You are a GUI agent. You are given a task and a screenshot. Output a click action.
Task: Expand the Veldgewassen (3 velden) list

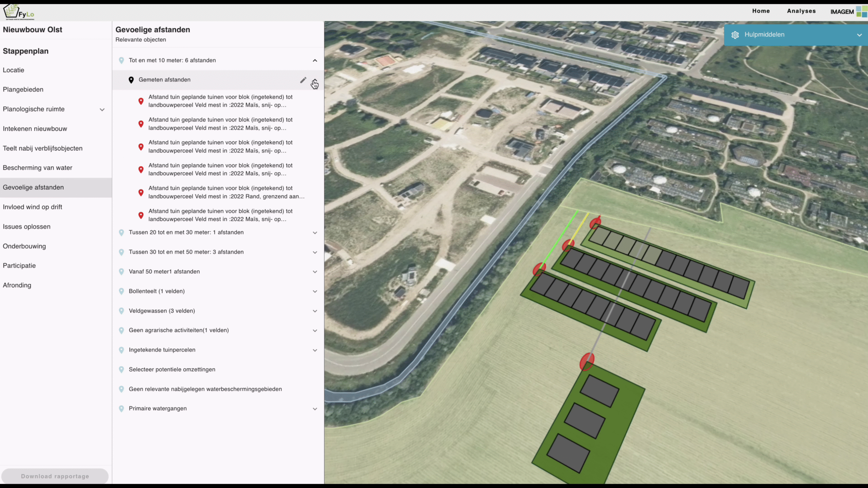315,311
